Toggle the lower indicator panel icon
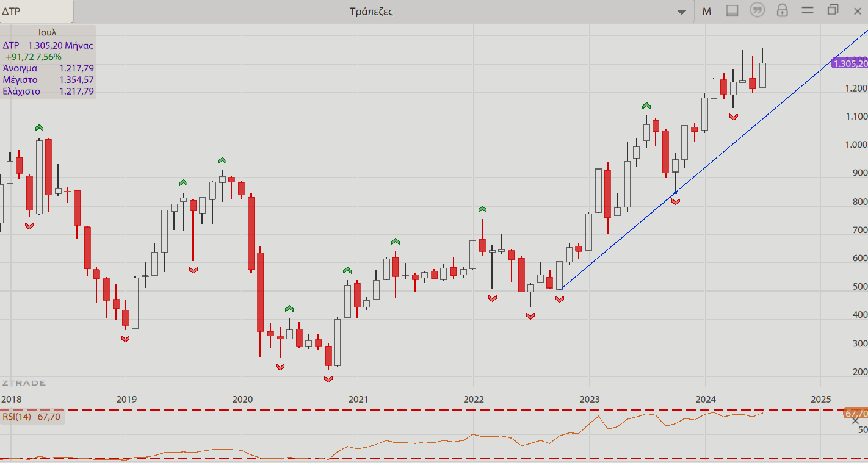This screenshot has height=463, width=868. (732, 10)
